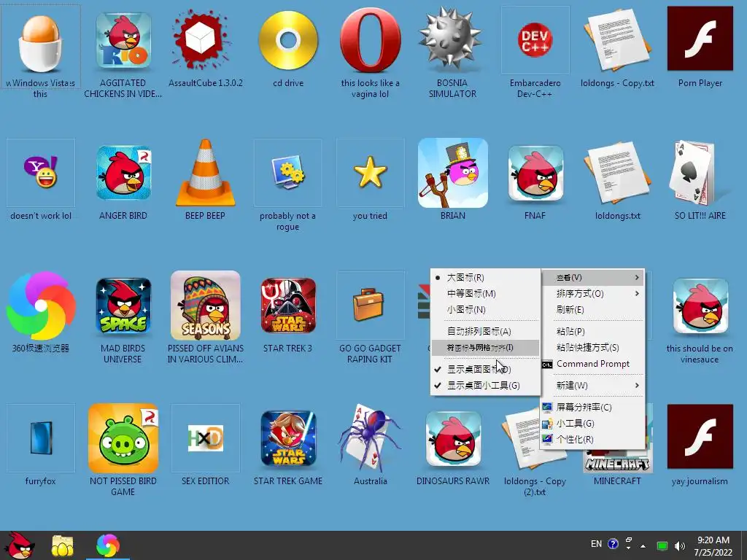Expand New (新建) submenu
The height and width of the screenshot is (560, 747).
coord(592,386)
